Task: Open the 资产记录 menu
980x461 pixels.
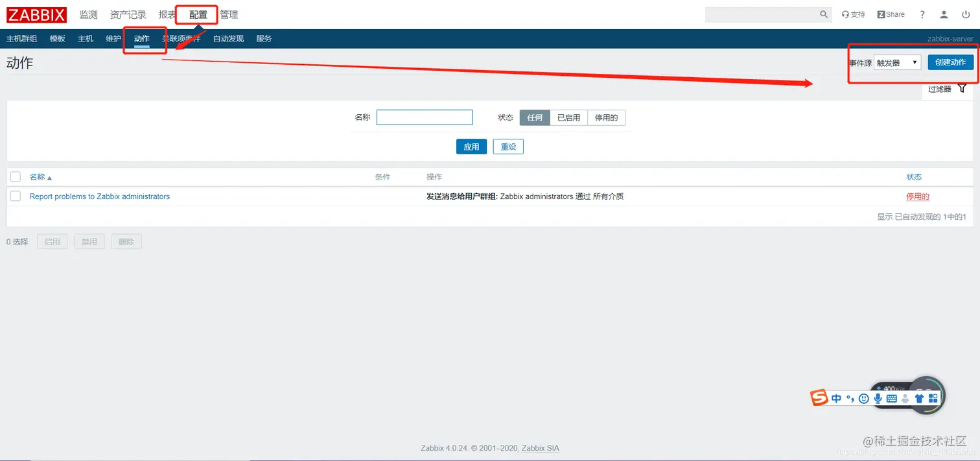Action: [x=128, y=14]
